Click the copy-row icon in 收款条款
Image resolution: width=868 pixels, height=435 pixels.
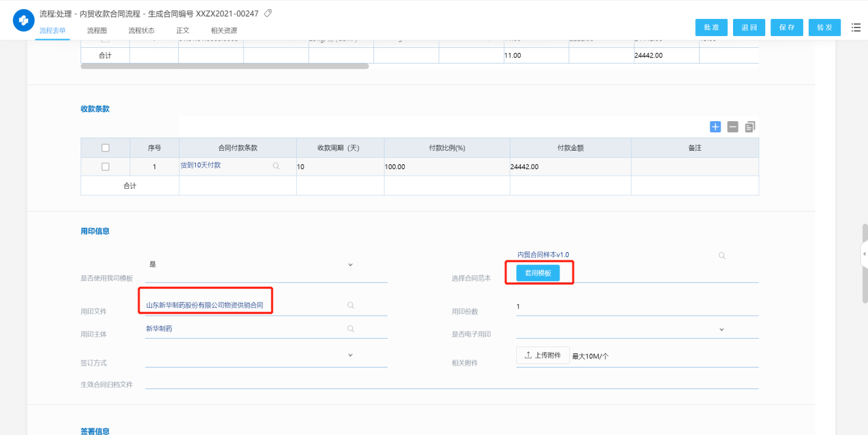(751, 127)
